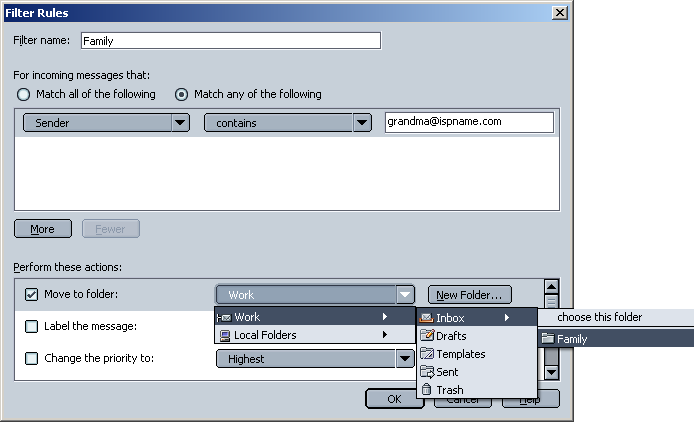
Task: Click the Templates folder icon
Action: 426,354
